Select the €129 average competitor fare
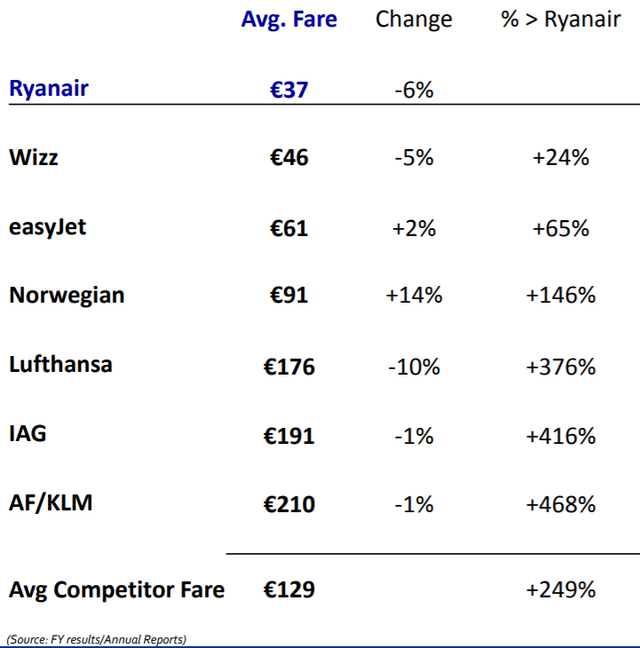 tap(289, 589)
